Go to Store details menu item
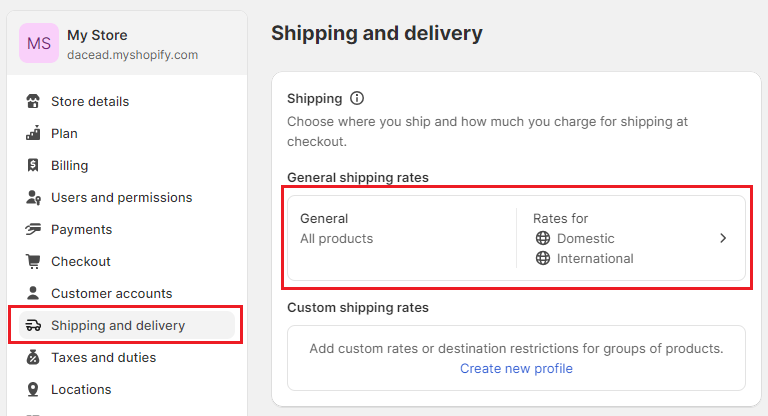Viewport: 768px width, 416px height. (90, 101)
